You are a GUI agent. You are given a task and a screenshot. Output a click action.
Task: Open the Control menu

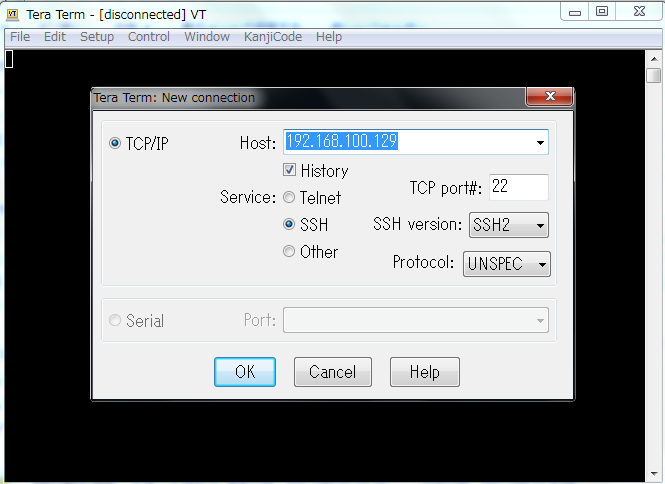coord(149,37)
